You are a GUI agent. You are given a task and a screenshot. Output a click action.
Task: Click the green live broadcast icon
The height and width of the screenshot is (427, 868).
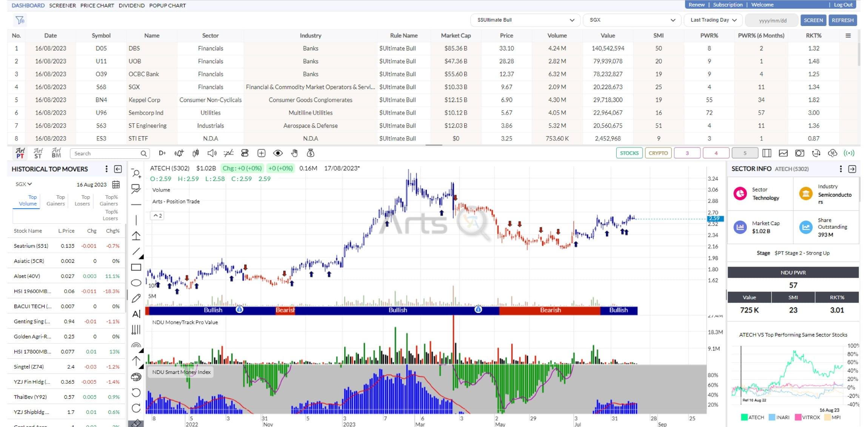pyautogui.click(x=849, y=153)
